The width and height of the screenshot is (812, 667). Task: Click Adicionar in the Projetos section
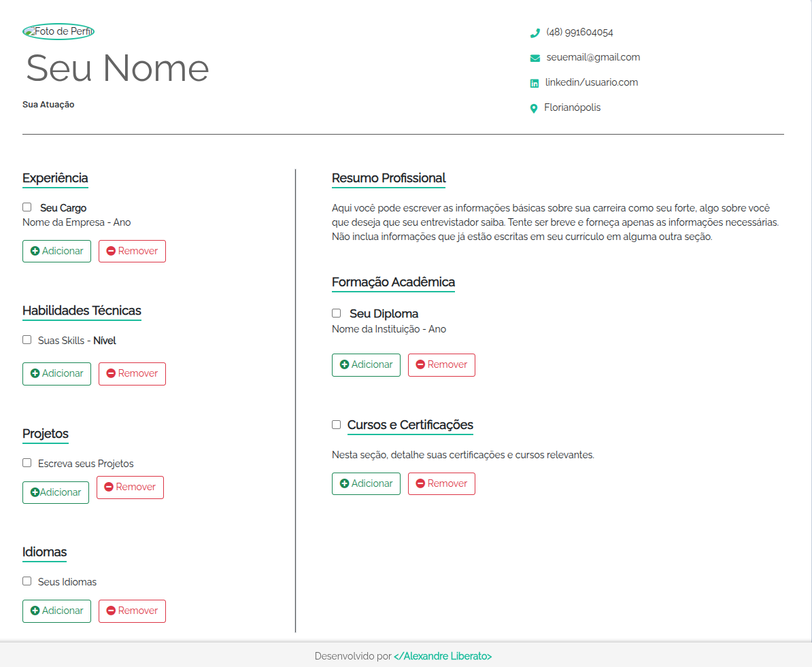tap(56, 492)
